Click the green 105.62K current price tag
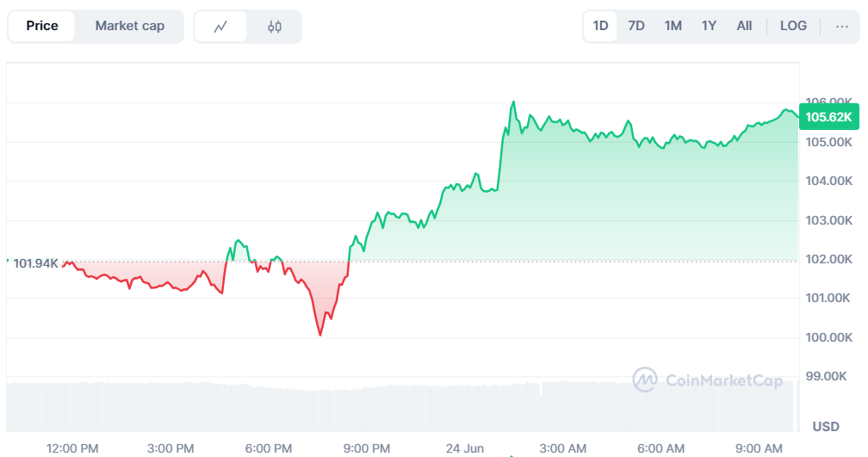Viewport: 868px width, 457px height. [828, 117]
